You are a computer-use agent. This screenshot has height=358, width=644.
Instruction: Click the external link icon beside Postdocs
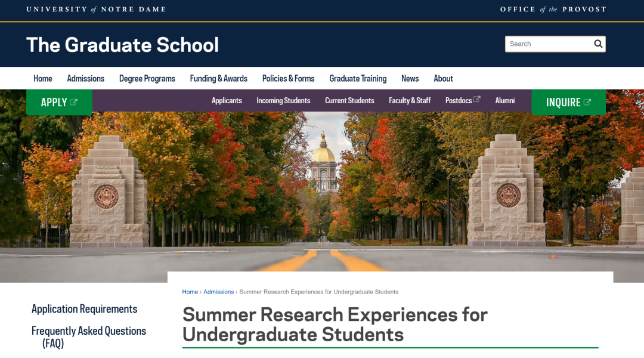[x=476, y=100]
